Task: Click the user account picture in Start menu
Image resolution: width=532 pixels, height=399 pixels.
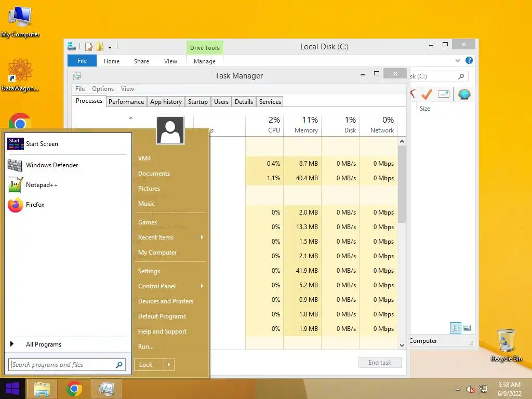Action: (x=170, y=130)
